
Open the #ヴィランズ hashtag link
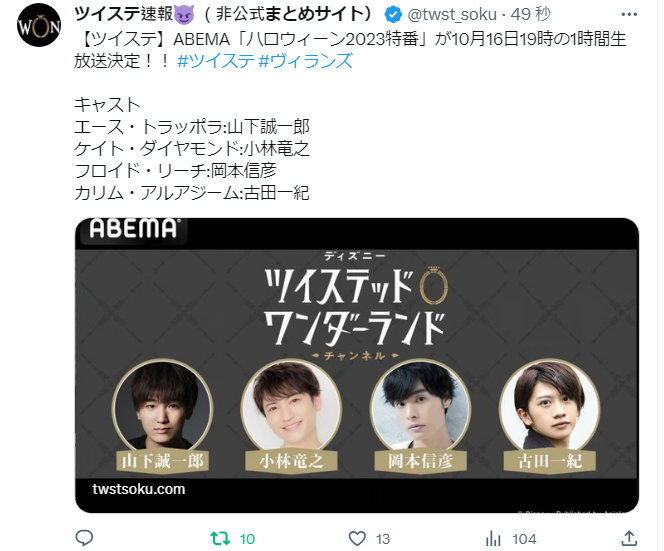click(x=305, y=61)
